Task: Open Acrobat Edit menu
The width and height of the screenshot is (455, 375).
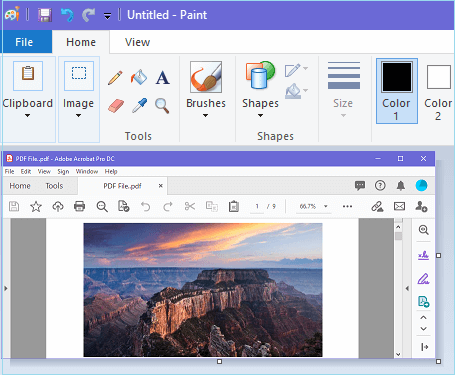Action: click(26, 171)
